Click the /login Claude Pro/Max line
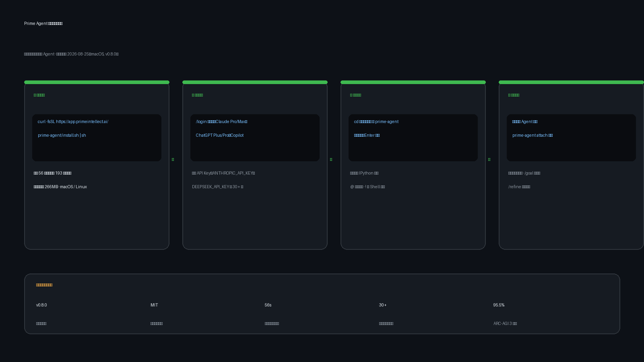 [x=221, y=121]
